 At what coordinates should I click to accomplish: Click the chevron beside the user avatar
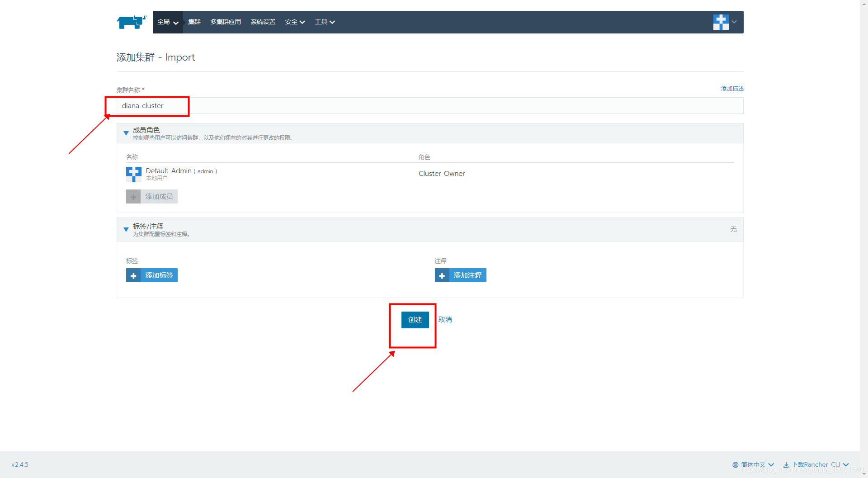coord(734,22)
